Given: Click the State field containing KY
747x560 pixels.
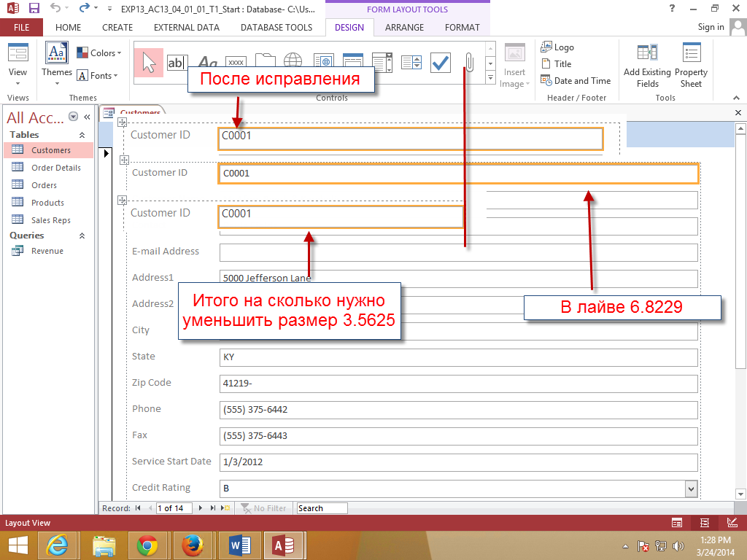Looking at the screenshot, I should 458,357.
